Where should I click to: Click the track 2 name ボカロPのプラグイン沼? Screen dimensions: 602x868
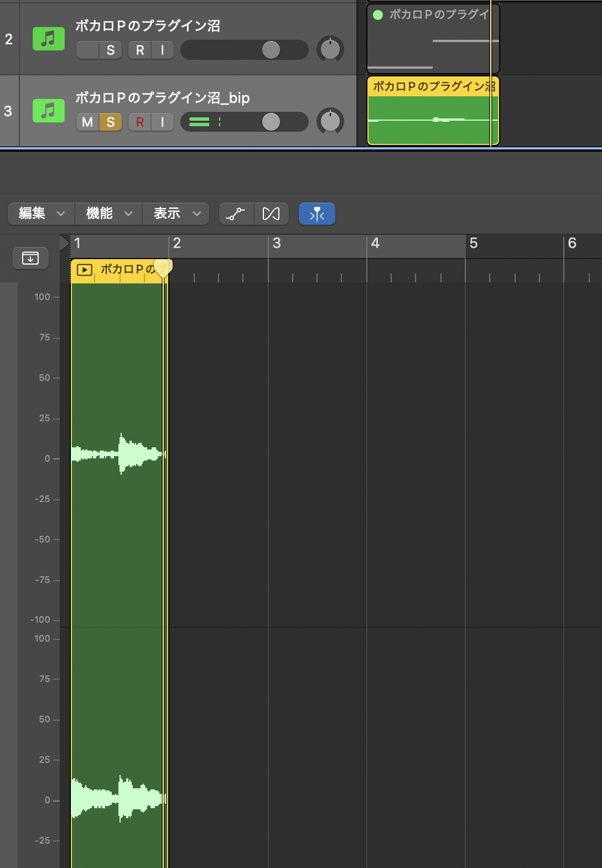point(148,26)
